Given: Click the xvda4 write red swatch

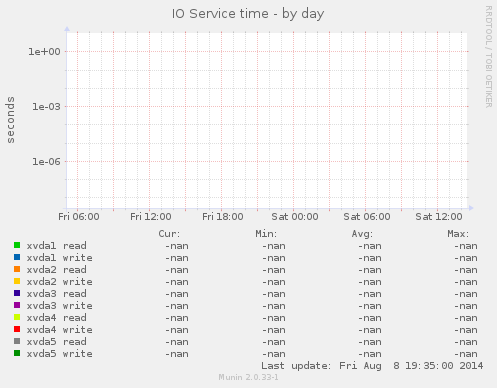Looking at the screenshot, I should click(17, 329).
